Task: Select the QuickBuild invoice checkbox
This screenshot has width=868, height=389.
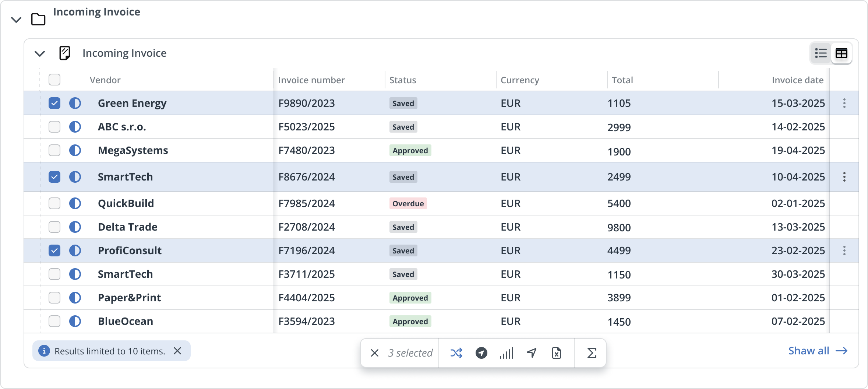Action: pyautogui.click(x=54, y=203)
